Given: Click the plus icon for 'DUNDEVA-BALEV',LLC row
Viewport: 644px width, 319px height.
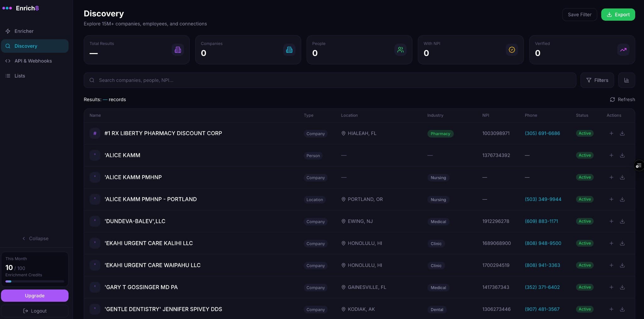Looking at the screenshot, I should (611, 221).
